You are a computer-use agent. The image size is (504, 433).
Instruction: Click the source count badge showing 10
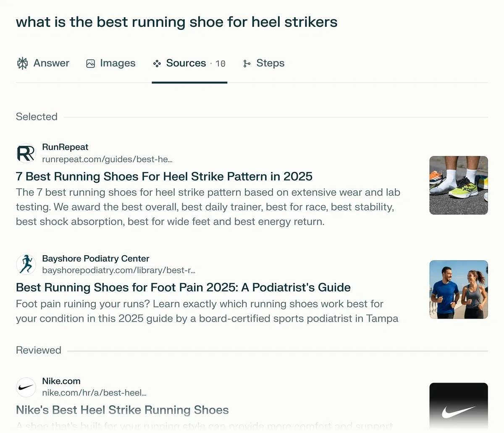pos(220,63)
